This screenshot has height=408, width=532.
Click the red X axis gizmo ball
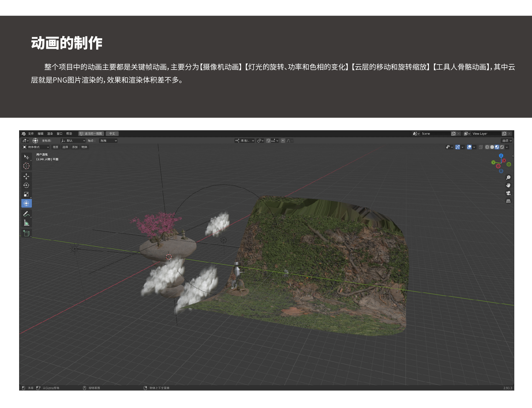[x=504, y=160]
